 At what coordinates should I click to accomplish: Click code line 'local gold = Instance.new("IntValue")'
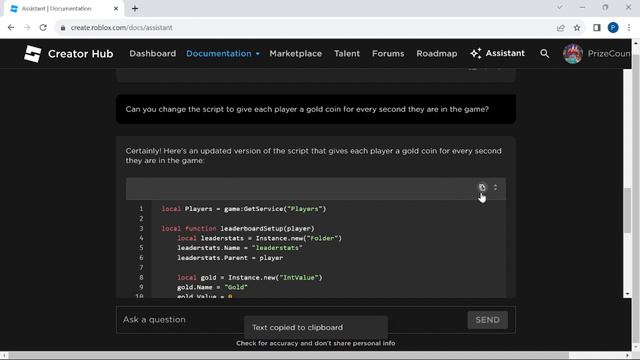[249, 278]
